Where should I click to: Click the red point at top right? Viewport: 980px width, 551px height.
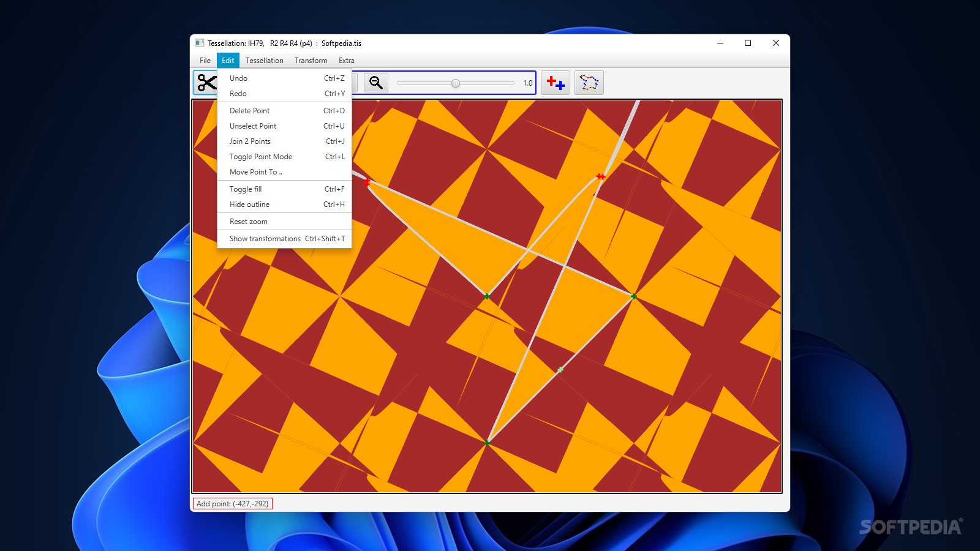pos(600,176)
